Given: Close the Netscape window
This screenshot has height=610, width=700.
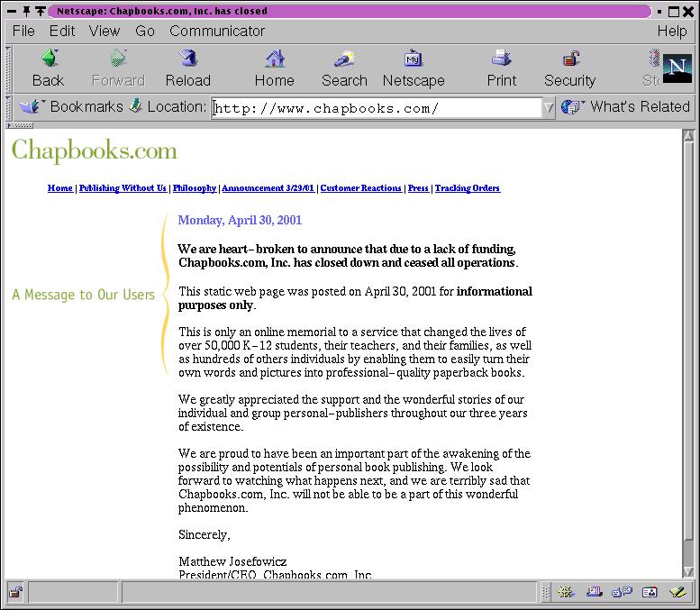Looking at the screenshot, I should point(688,11).
